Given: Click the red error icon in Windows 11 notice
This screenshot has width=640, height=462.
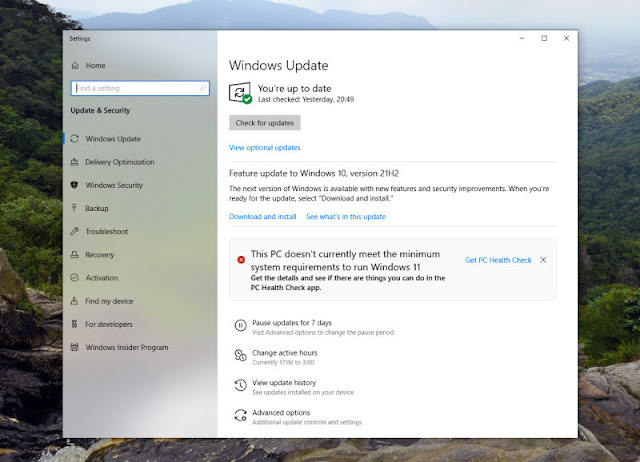Looking at the screenshot, I should 241,260.
